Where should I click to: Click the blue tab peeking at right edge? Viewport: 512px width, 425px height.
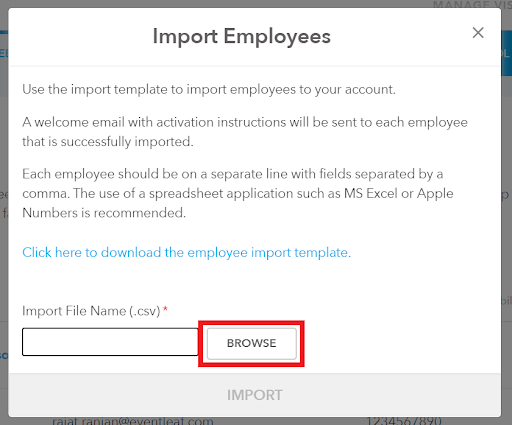pos(506,53)
